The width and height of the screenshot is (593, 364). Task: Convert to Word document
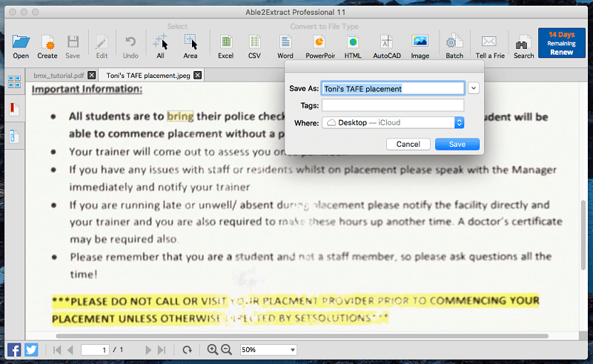coord(285,47)
